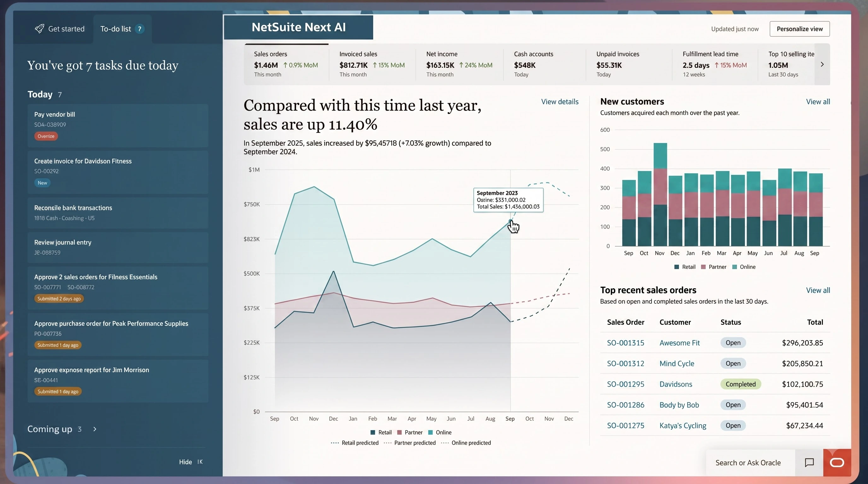Switch to the To-do list tab

(122, 29)
